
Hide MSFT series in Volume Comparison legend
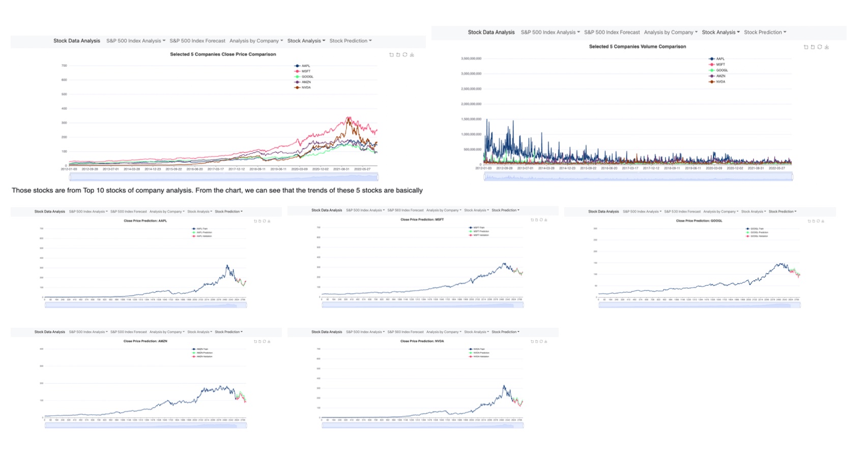point(717,65)
